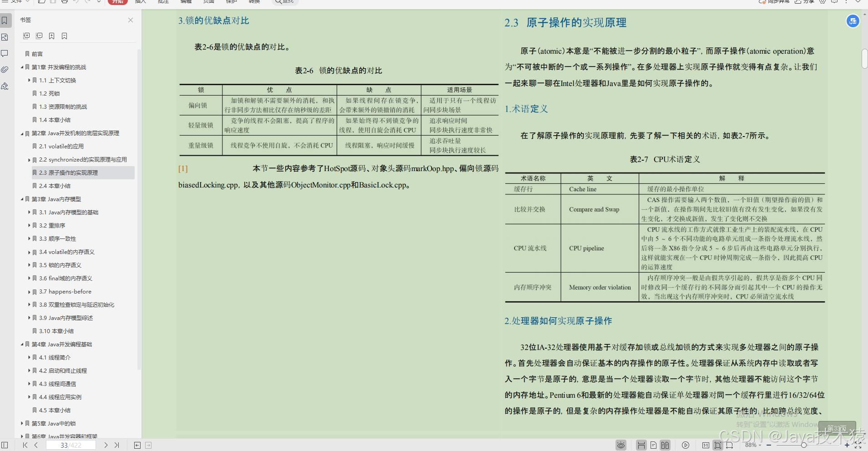Viewport: 868px width, 451px height.
Task: Open the attachments panel
Action: (5, 69)
